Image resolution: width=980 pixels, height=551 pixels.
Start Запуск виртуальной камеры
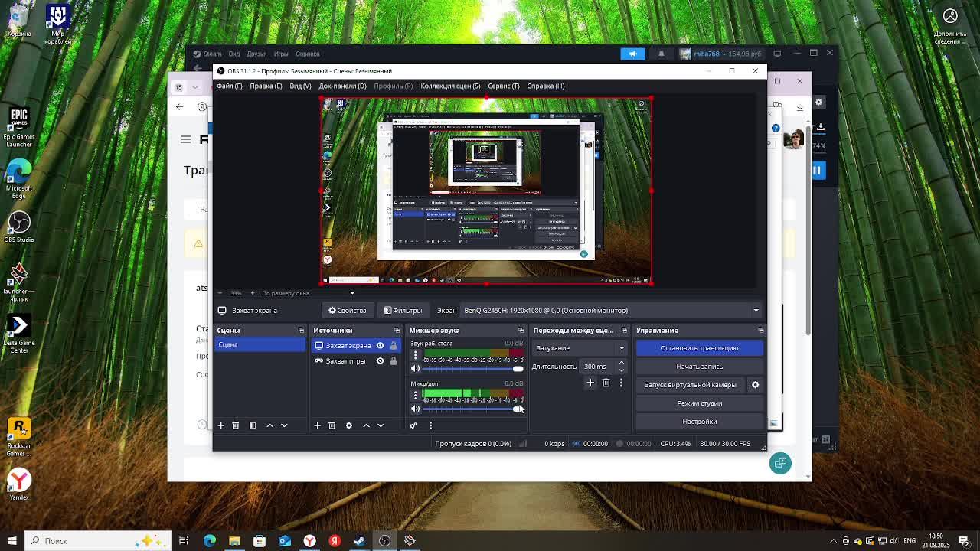[x=691, y=385]
